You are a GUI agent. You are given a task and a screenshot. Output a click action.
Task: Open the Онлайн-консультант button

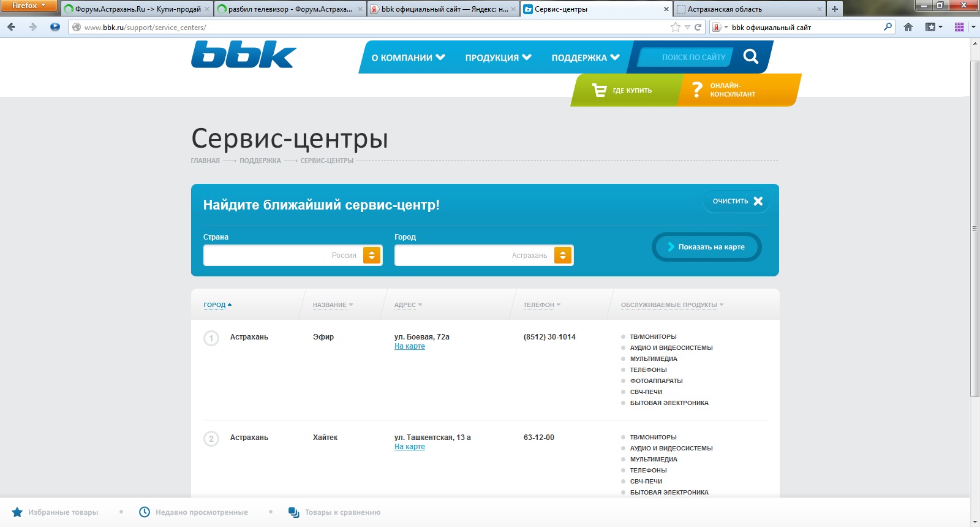tap(738, 90)
